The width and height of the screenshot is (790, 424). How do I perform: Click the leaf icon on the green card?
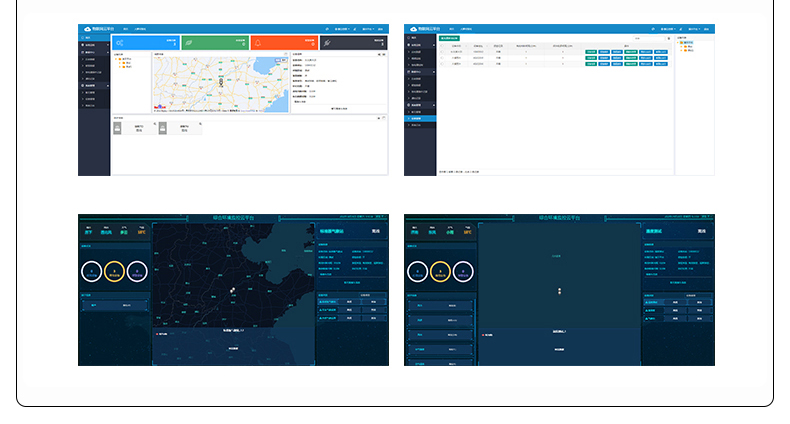[x=189, y=43]
